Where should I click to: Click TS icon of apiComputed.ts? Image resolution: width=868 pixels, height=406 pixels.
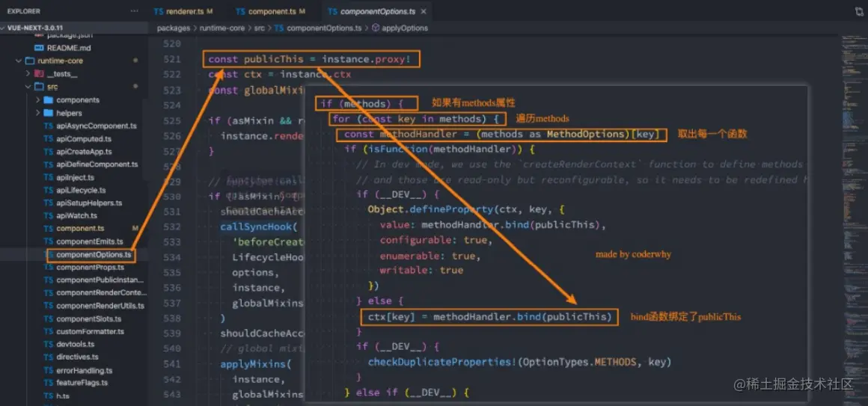(x=48, y=139)
